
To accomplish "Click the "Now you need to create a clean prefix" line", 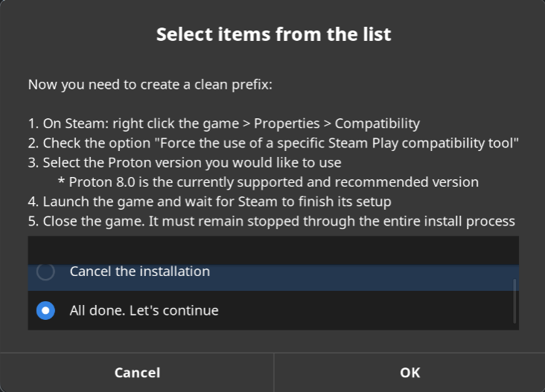I will tap(150, 85).
